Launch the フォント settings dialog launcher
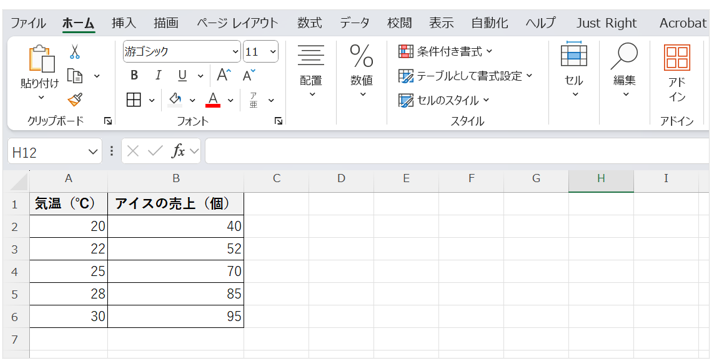This screenshot has width=716, height=363. click(279, 121)
